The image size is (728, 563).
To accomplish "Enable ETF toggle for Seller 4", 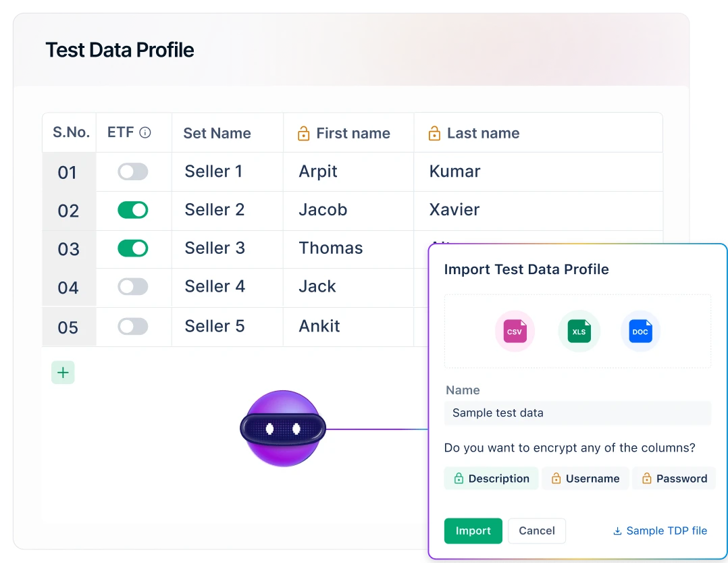I will [x=133, y=286].
